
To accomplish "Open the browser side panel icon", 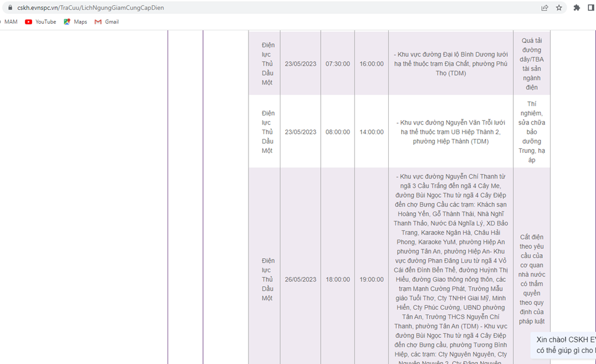I will point(591,8).
